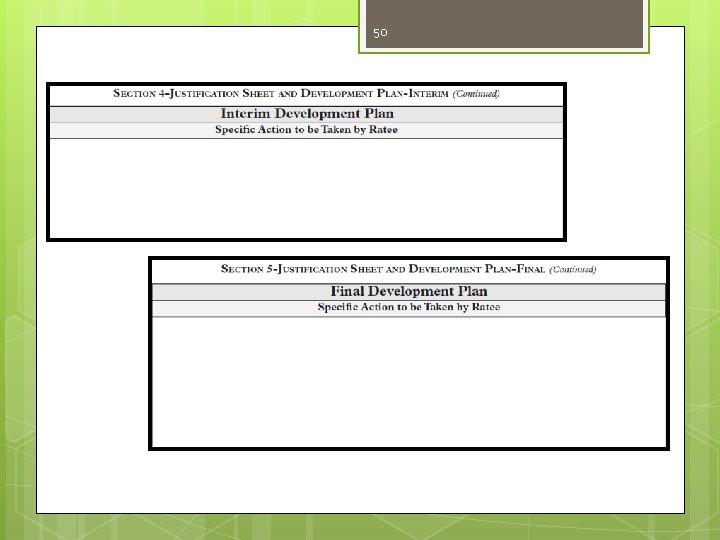
Task: Click the blank area of the Interim Development Plan box
Action: [x=306, y=188]
